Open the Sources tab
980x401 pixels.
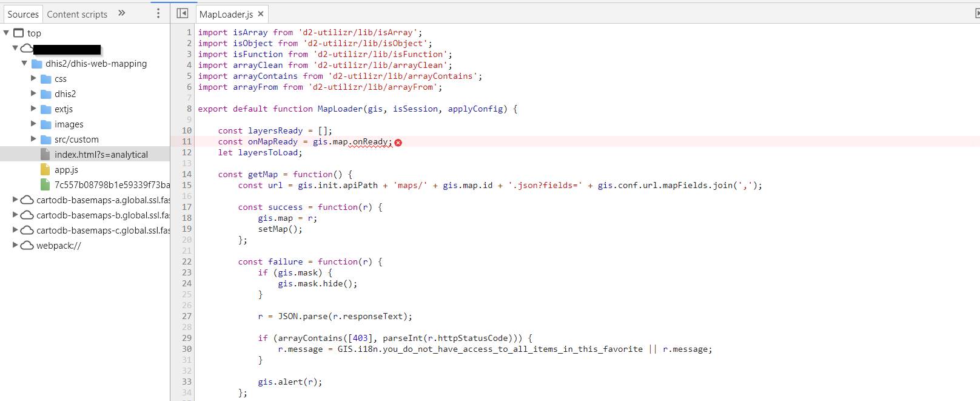coord(23,14)
